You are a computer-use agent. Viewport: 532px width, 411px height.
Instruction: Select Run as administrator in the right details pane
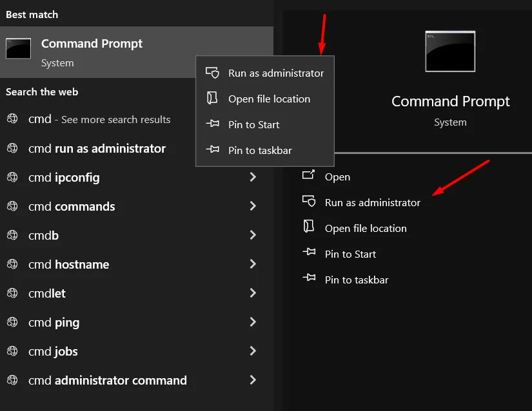click(373, 203)
